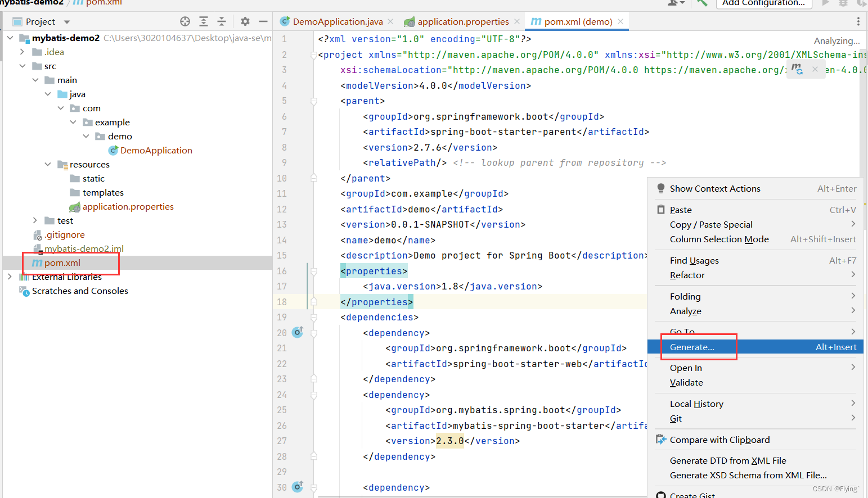Collapse the java folder
The height and width of the screenshot is (498, 868).
pyautogui.click(x=48, y=94)
